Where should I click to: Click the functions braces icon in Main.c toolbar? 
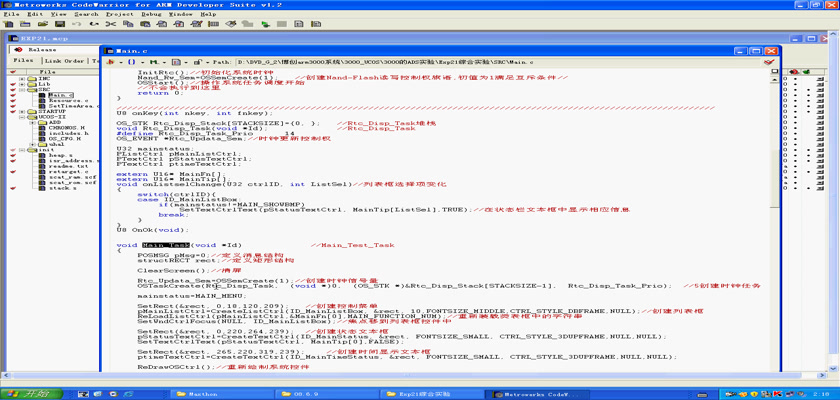131,63
